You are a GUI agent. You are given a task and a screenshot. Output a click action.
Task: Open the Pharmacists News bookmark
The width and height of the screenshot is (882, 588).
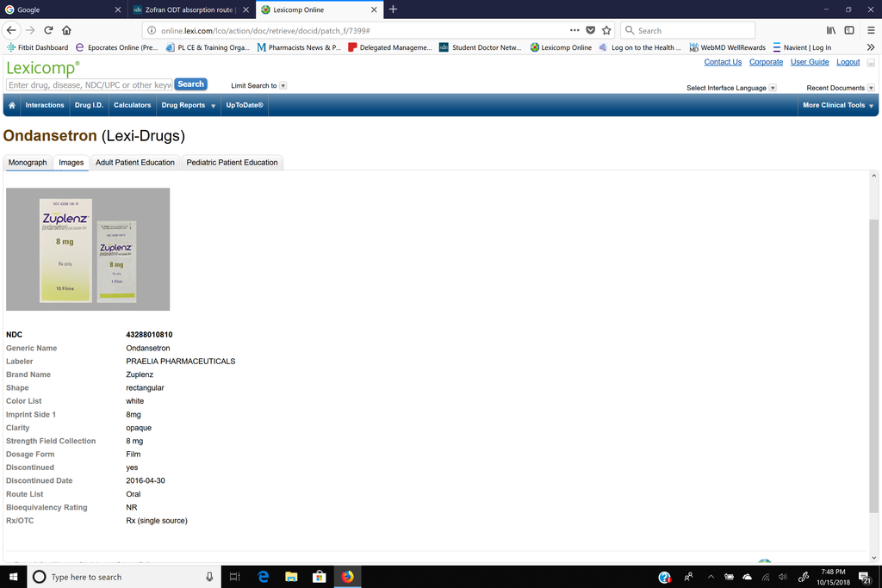click(x=299, y=47)
